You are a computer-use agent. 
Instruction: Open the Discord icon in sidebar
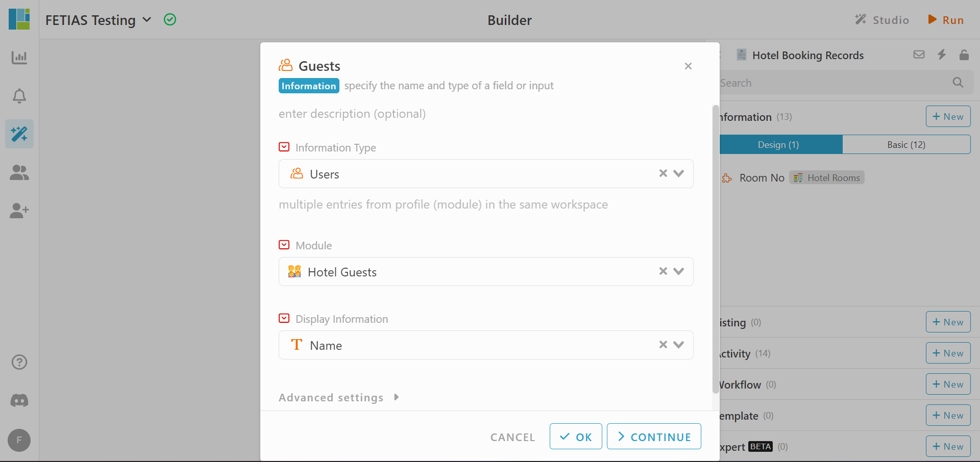pos(19,400)
